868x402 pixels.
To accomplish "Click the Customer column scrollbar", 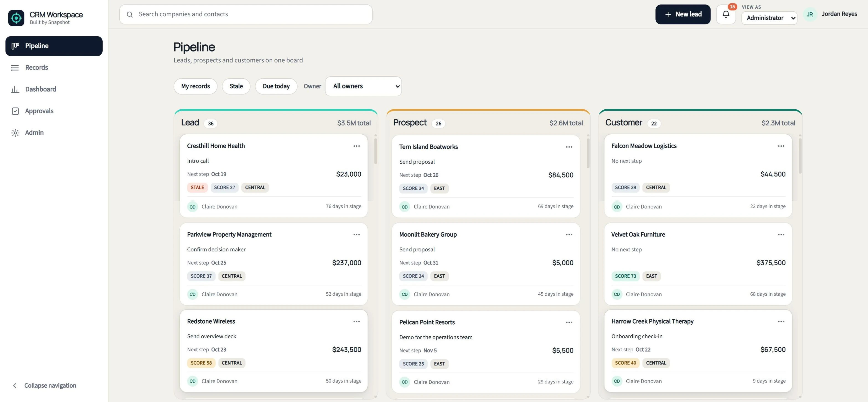I will pos(800,156).
